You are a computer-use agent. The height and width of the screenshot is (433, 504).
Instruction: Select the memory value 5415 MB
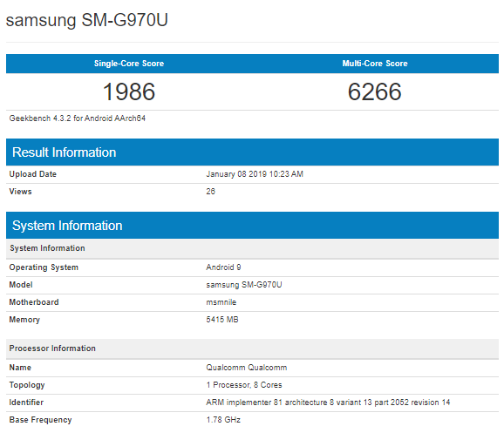coord(222,320)
